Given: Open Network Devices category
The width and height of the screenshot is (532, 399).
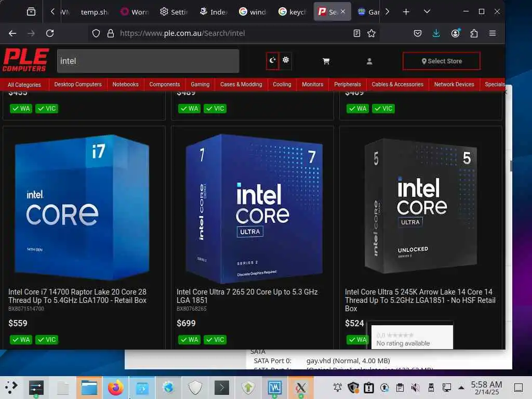Looking at the screenshot, I should [454, 85].
